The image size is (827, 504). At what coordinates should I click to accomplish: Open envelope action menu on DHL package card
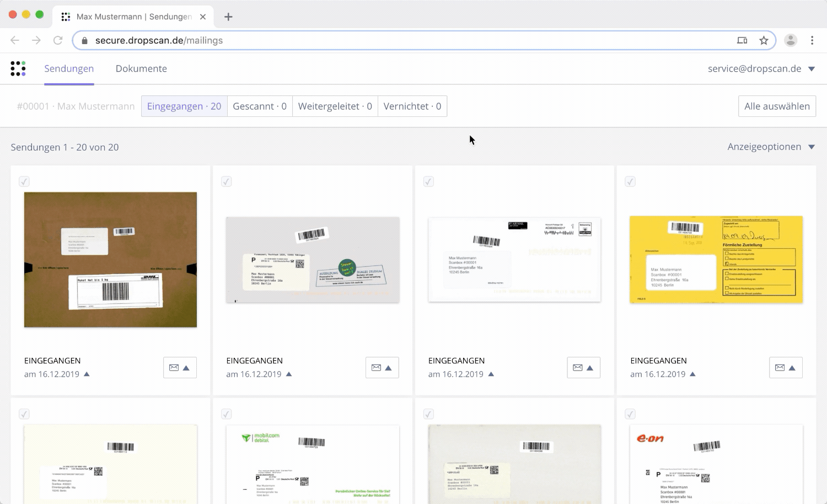[x=180, y=368]
